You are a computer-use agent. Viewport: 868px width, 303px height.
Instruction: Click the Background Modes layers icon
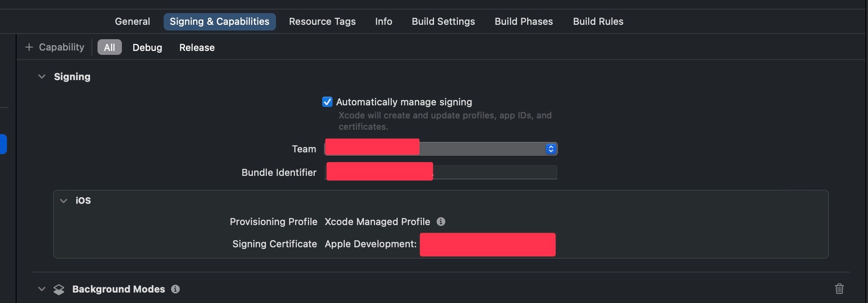[59, 290]
